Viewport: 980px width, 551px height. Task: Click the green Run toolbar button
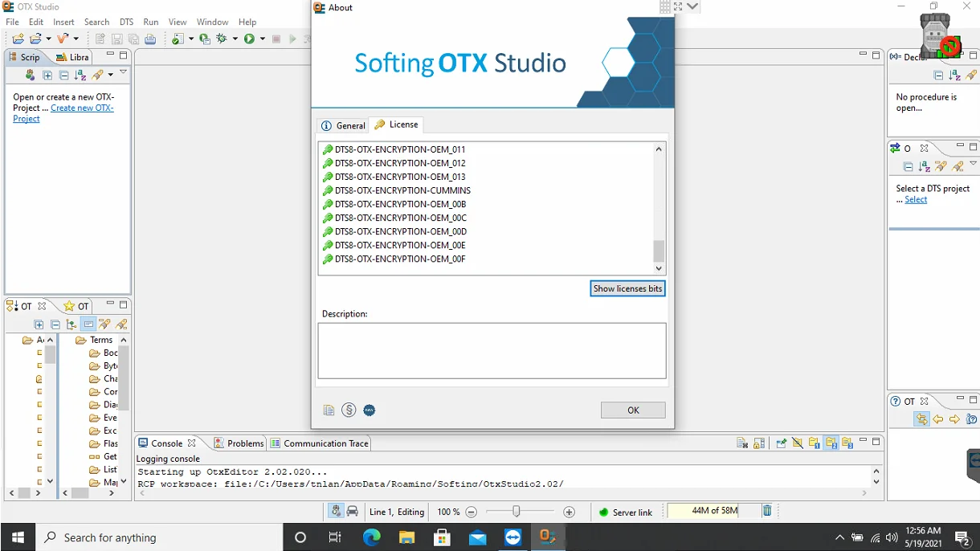tap(250, 39)
